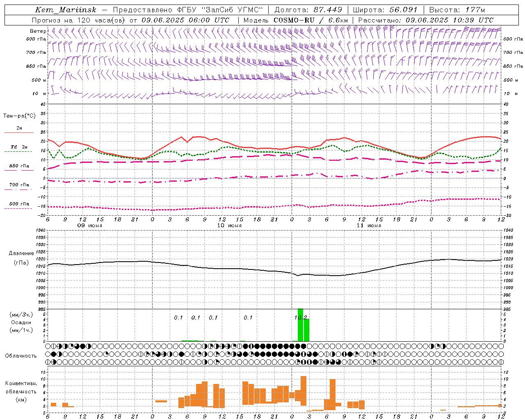Screen dimensions: 525x420
Task: Select forecast start time '09.06.2025 06:00 UTC'
Action: click(x=185, y=20)
